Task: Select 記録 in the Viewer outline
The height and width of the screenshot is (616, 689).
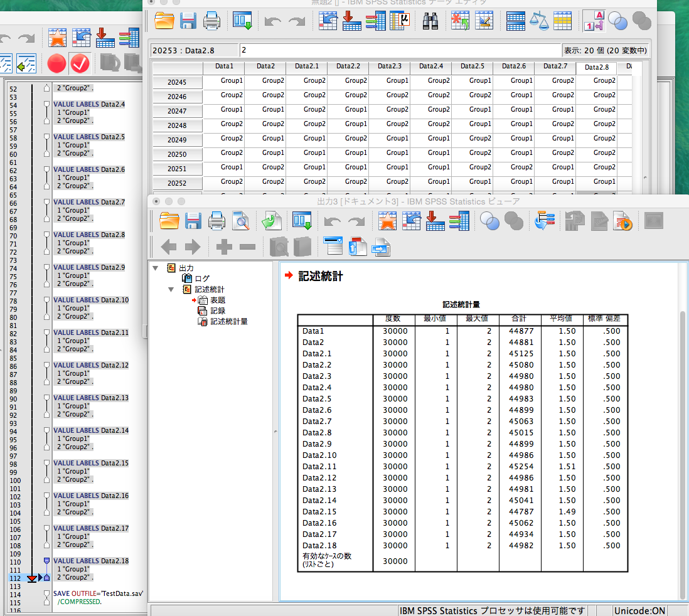Action: click(x=218, y=311)
